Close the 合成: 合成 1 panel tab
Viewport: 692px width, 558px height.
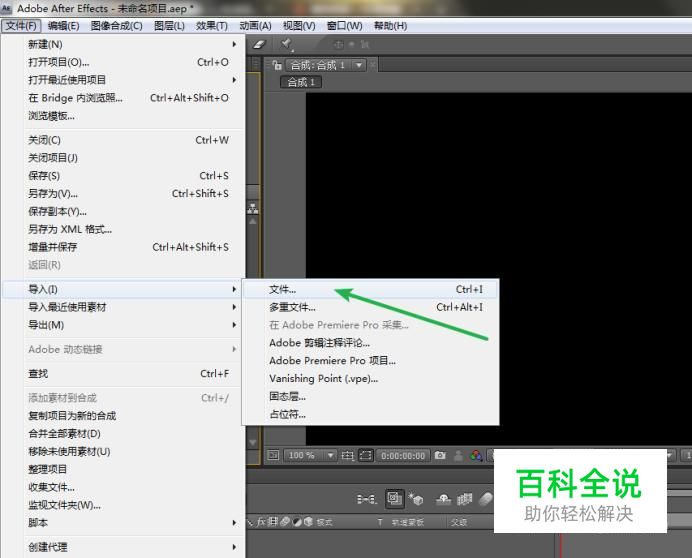[373, 65]
